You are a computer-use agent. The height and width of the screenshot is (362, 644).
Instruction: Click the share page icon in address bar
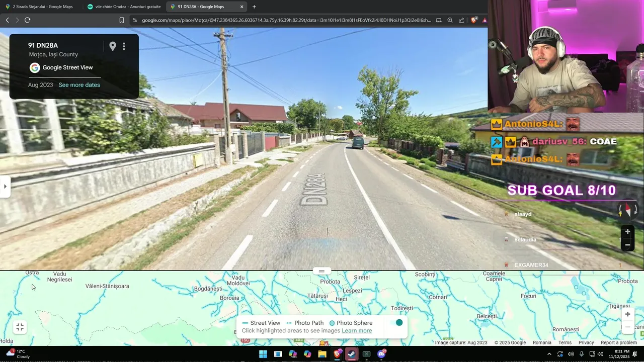[x=461, y=20]
